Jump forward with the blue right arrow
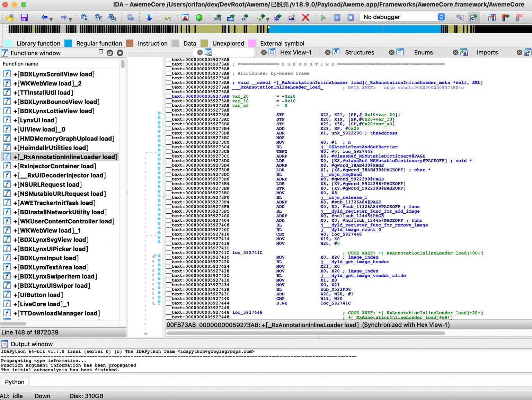The width and height of the screenshot is (532, 400). point(64,17)
